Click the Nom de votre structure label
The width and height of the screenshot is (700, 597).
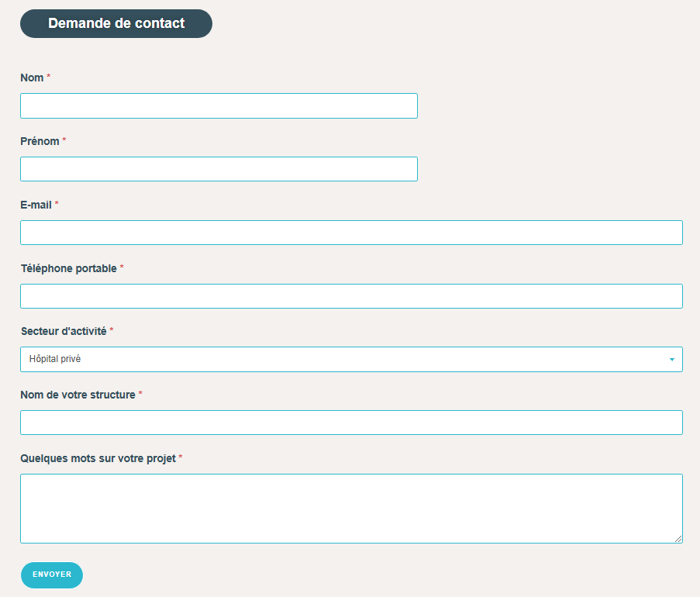coord(78,395)
